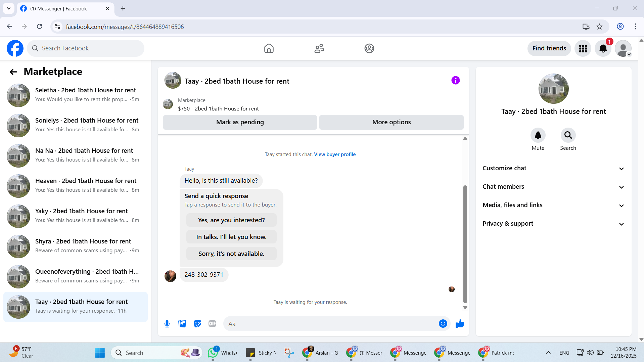The image size is (644, 362).
Task: Open the View buyer profile link
Action: pyautogui.click(x=335, y=154)
